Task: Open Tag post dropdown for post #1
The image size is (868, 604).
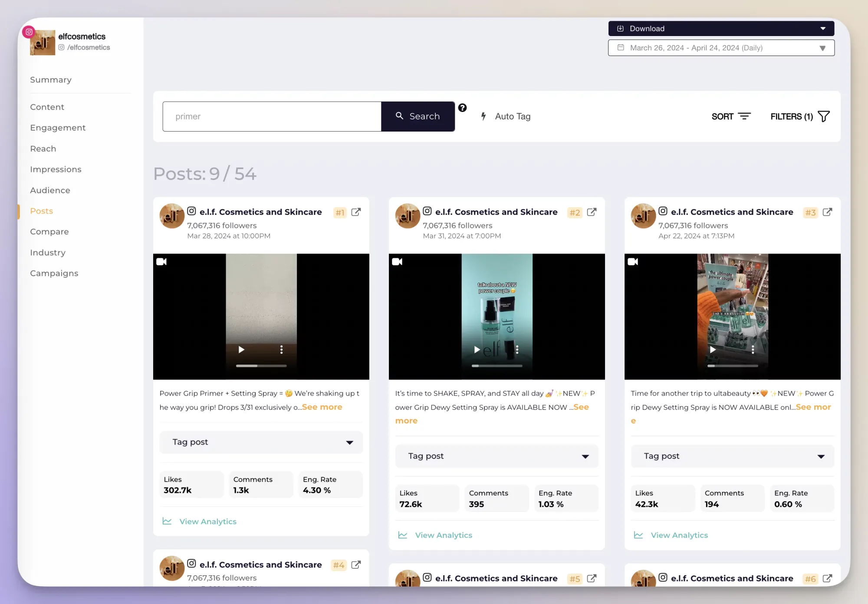Action: click(x=261, y=442)
